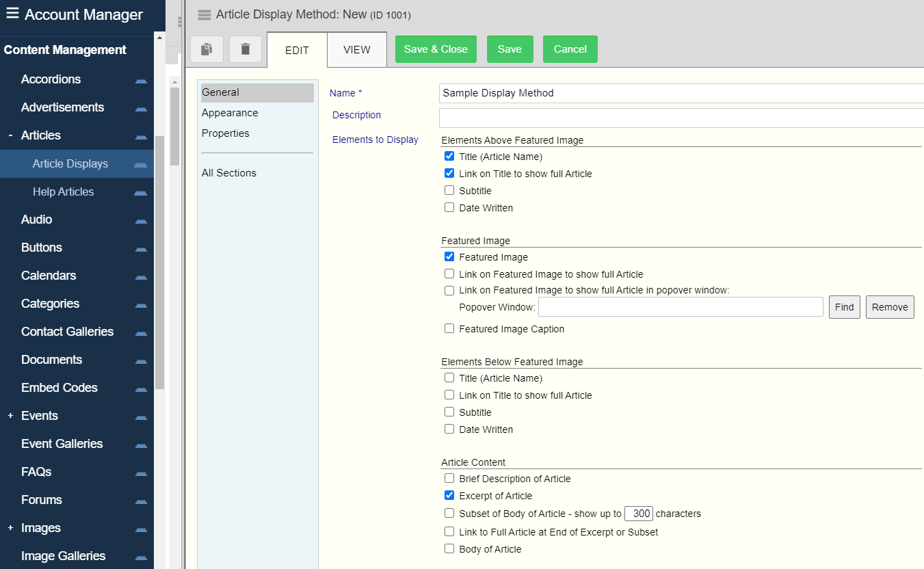Check Subtitle above featured image
Image resolution: width=924 pixels, height=569 pixels.
pyautogui.click(x=449, y=191)
